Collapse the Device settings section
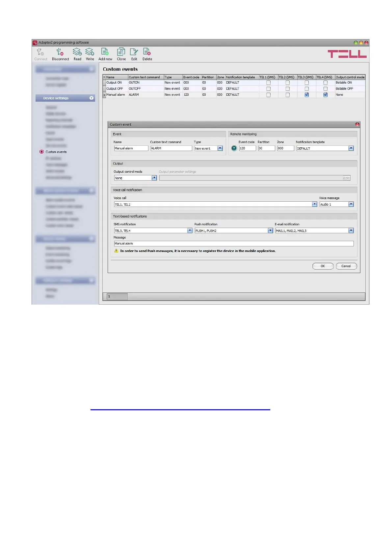The image size is (392, 554). point(91,98)
